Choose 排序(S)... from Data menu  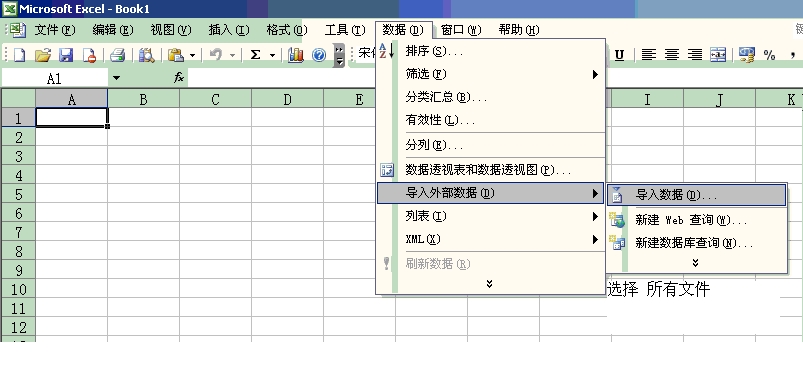[x=491, y=51]
